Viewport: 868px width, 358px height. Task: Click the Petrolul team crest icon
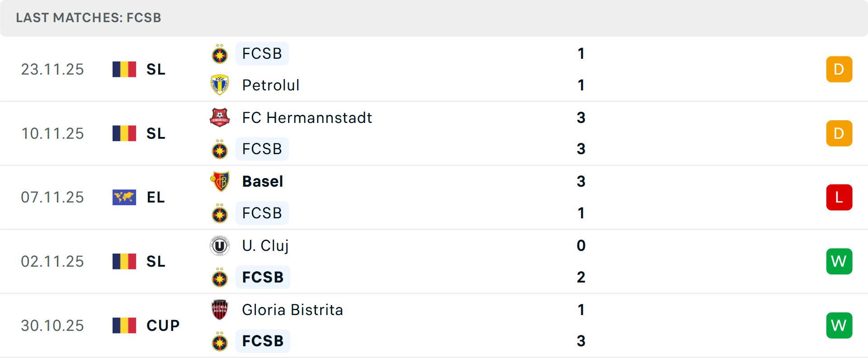[220, 85]
